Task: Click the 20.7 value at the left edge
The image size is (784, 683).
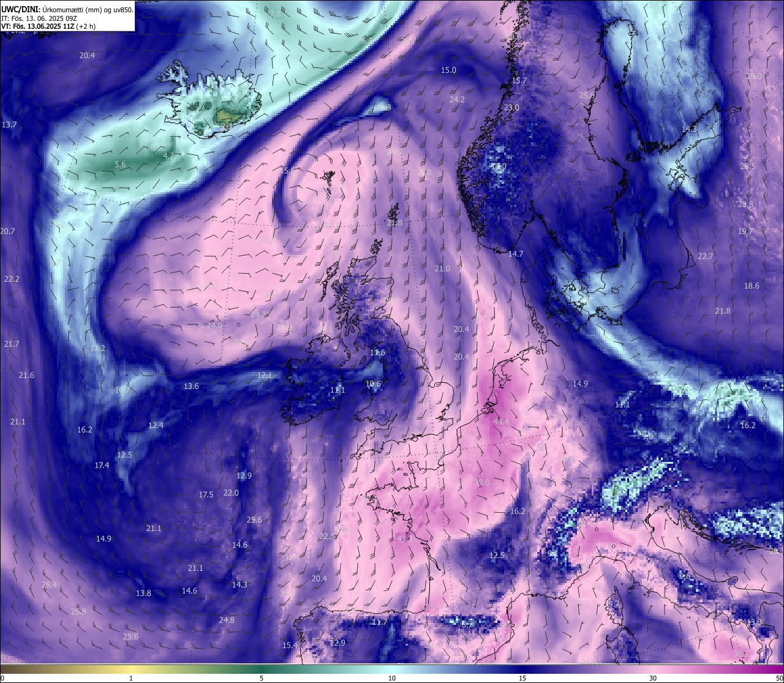Action: point(7,231)
